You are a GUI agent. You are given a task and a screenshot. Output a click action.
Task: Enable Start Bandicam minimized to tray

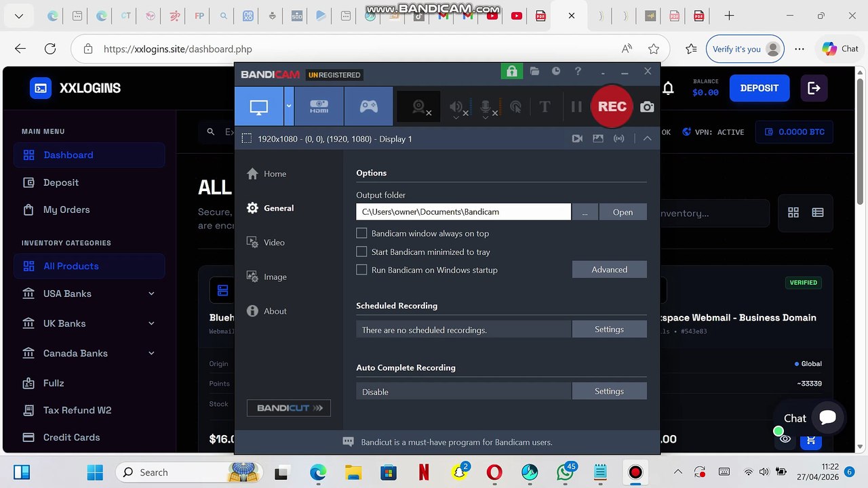tap(361, 251)
